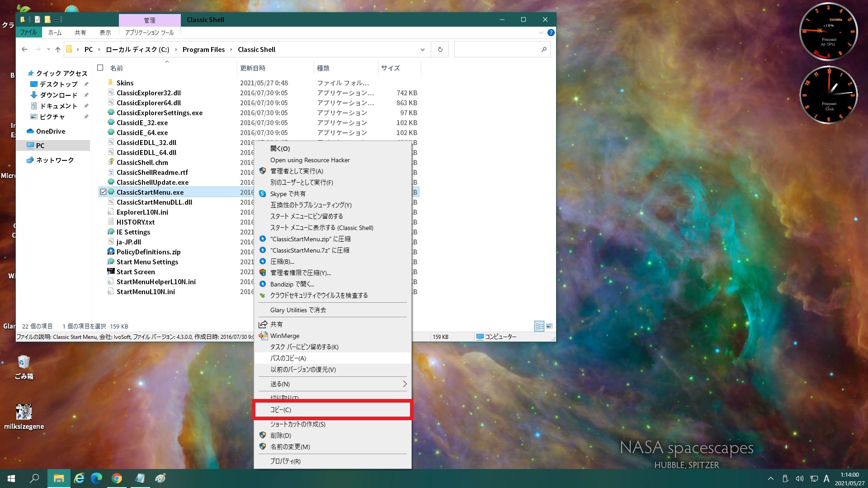
Task: Show hidden tray icons arrow
Action: pos(771,479)
